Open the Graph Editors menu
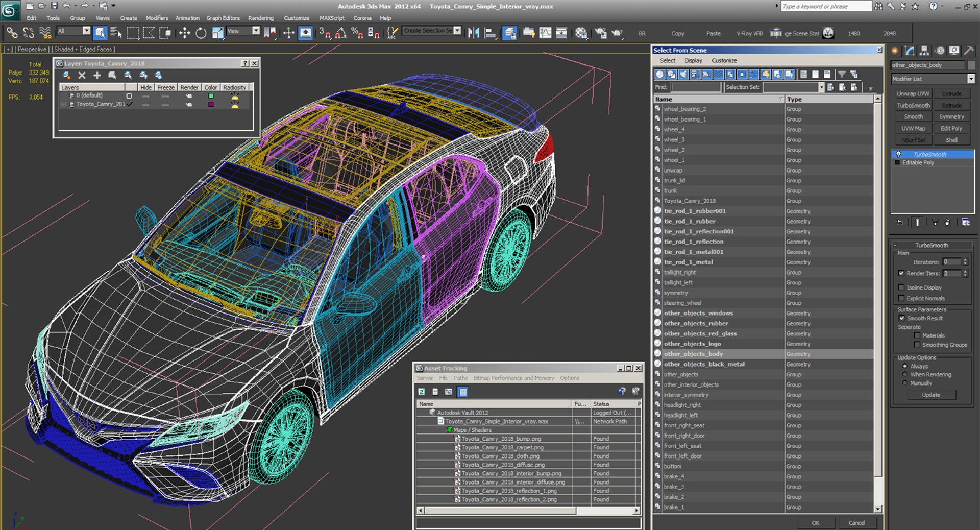The height and width of the screenshot is (530, 980). pos(223,18)
